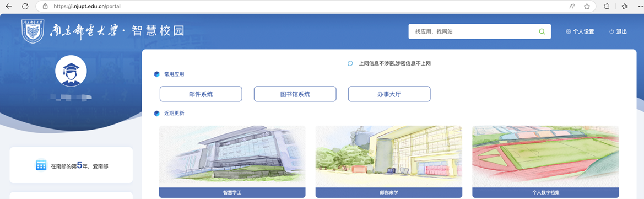Open 个人设置 personal settings

coord(580,31)
